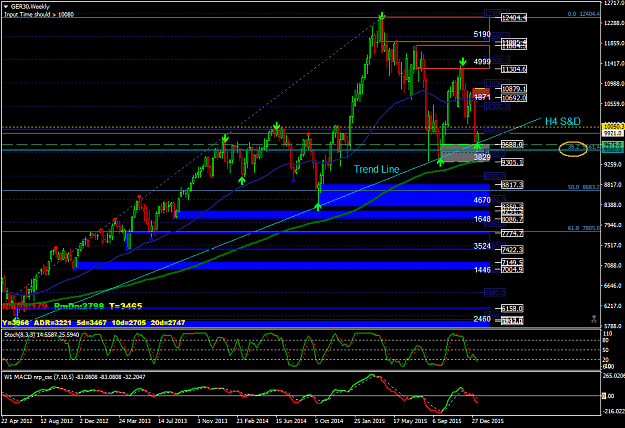Click the boxed 7422.3 price label
The width and height of the screenshot is (625, 428).
coord(512,250)
